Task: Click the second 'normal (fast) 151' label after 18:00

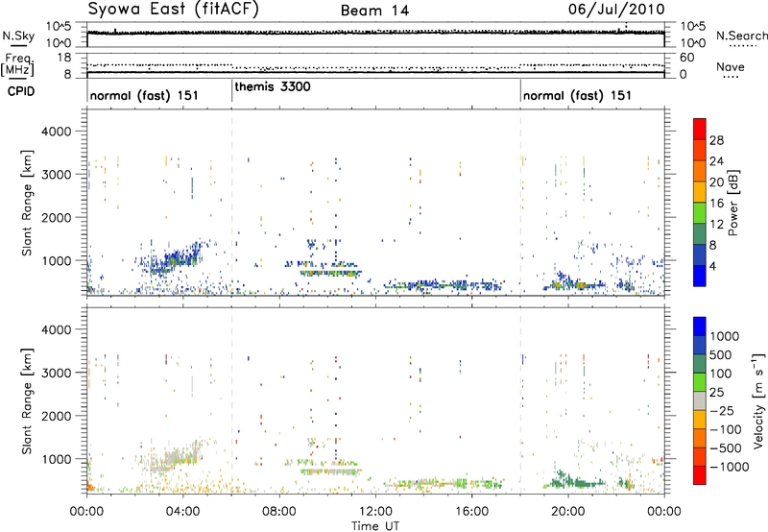Action: 577,95
